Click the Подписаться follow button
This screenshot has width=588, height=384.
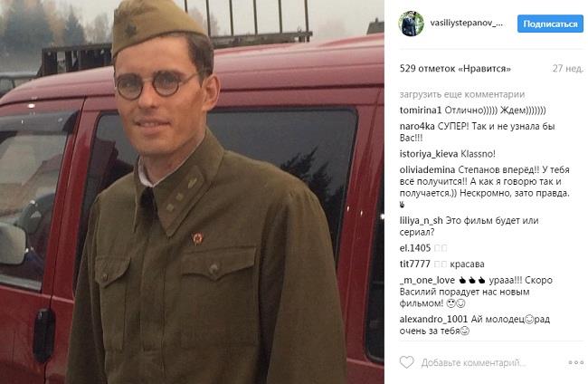550,24
